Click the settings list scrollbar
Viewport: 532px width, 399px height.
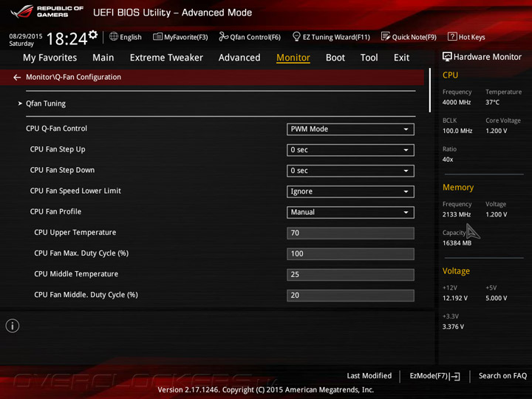pos(429,90)
